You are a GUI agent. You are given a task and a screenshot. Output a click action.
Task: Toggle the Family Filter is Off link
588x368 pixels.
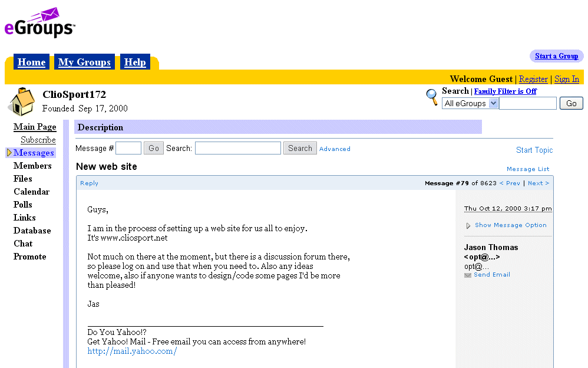pyautogui.click(x=505, y=91)
